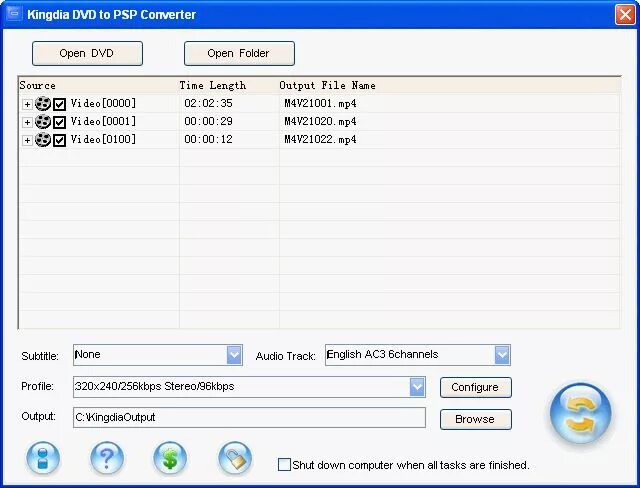640x488 pixels.
Task: Click the green dollar purchase icon
Action: click(x=170, y=458)
